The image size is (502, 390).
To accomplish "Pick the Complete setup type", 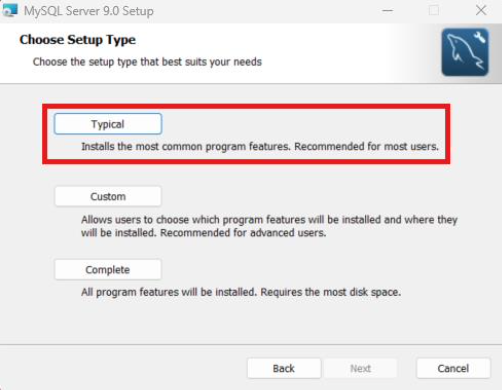I will coord(108,269).
